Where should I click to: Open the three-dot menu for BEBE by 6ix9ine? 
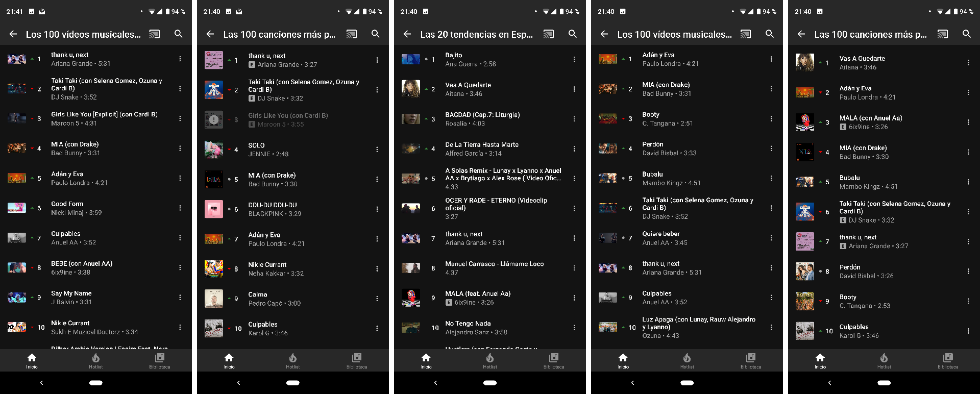[180, 267]
